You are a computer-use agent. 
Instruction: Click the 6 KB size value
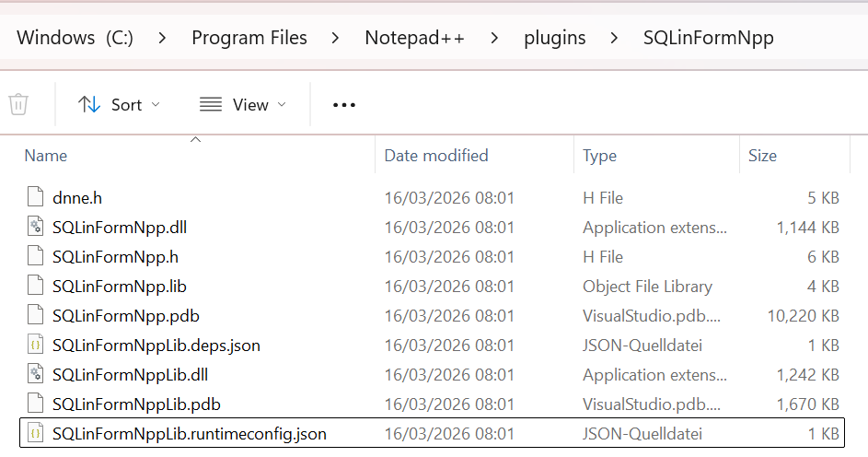point(823,257)
